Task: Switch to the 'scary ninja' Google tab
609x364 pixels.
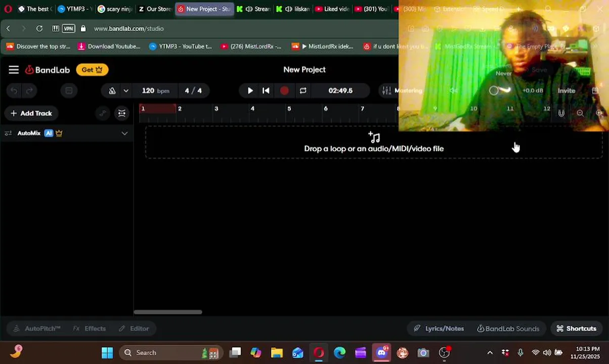Action: coord(114,9)
